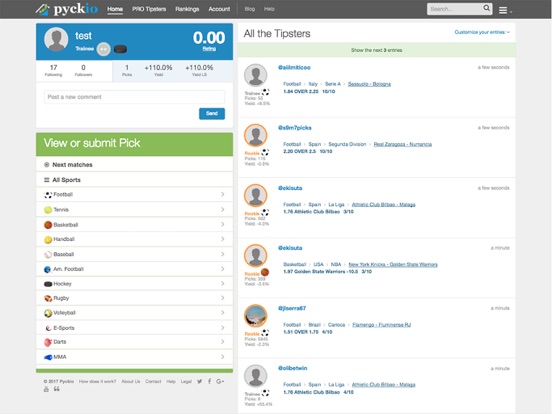Open How does it work? footer link
The height and width of the screenshot is (414, 552).
(x=97, y=381)
